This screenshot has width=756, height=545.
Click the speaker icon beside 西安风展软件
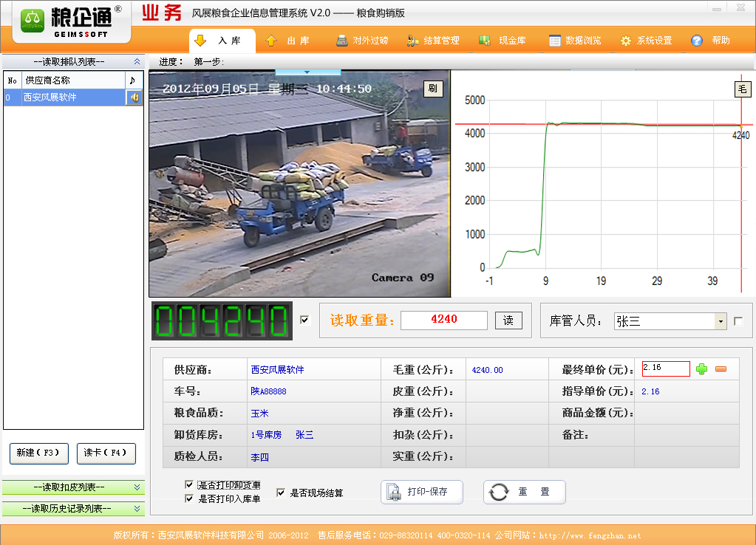(x=134, y=97)
